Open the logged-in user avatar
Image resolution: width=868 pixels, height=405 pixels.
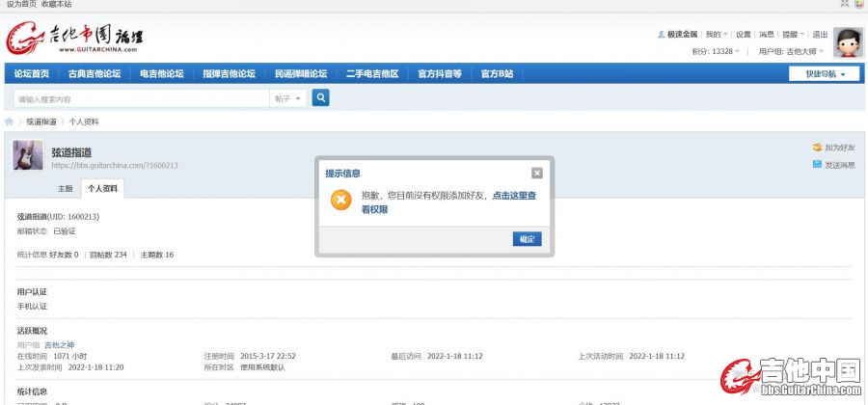[x=847, y=42]
